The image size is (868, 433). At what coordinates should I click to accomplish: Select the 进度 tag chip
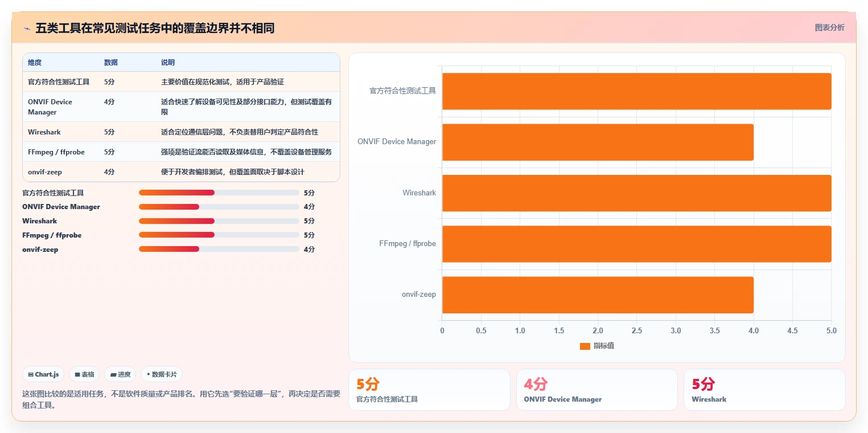coord(120,374)
